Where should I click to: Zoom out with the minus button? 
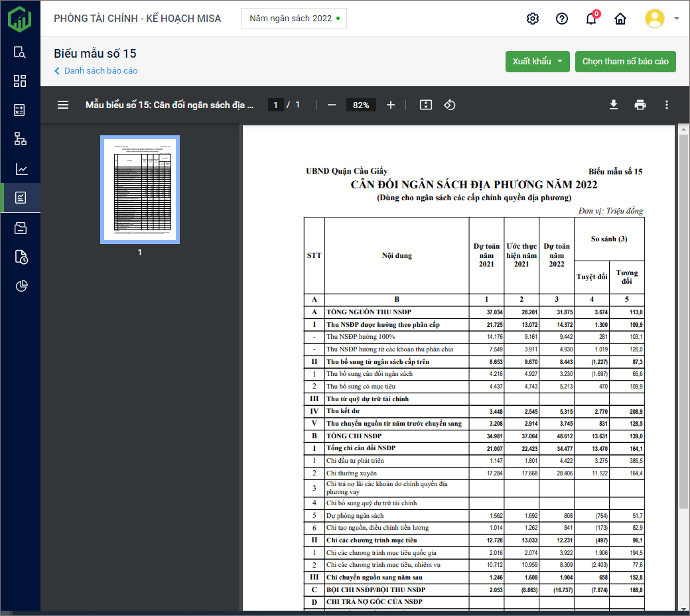pos(332,105)
